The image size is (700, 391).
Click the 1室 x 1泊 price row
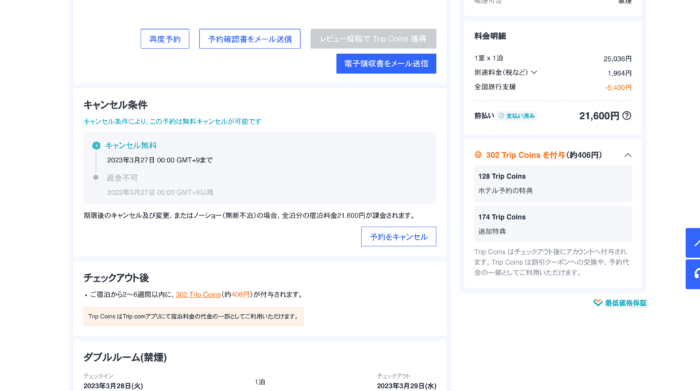point(553,58)
